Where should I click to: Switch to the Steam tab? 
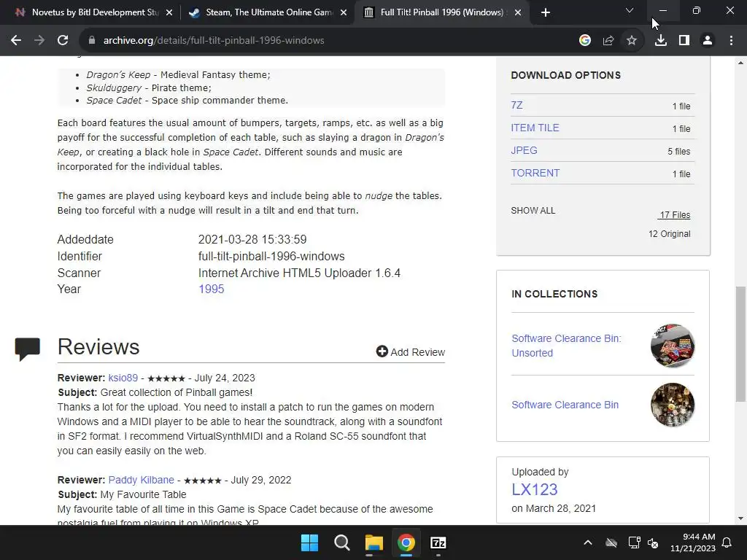(267, 12)
